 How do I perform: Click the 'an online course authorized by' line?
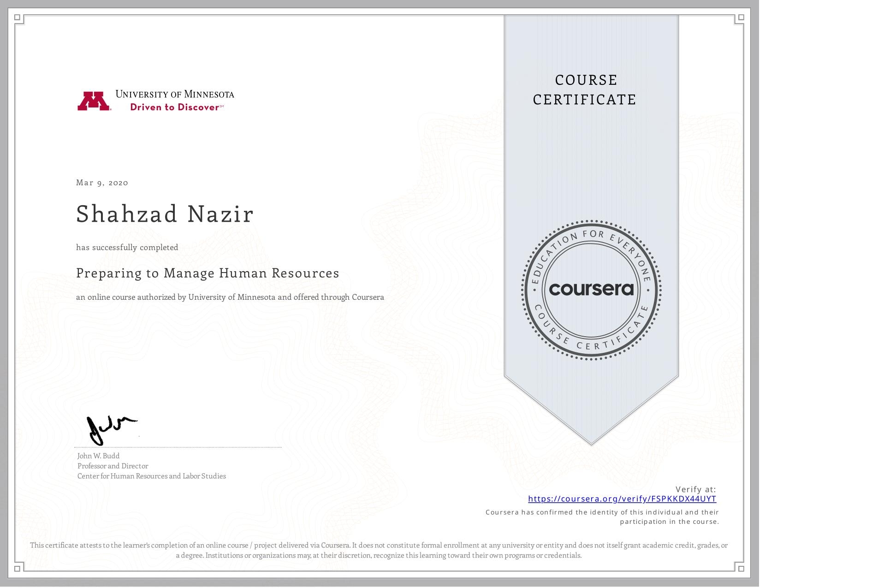(230, 297)
